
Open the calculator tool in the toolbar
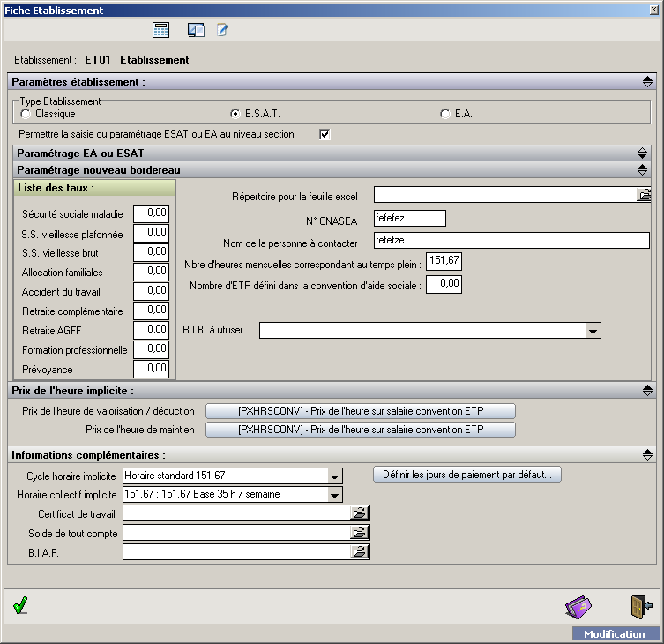160,30
